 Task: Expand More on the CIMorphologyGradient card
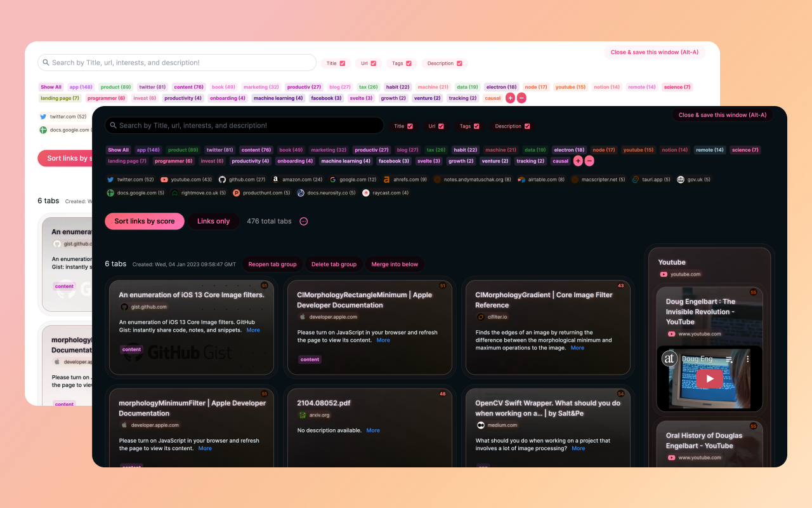point(577,348)
